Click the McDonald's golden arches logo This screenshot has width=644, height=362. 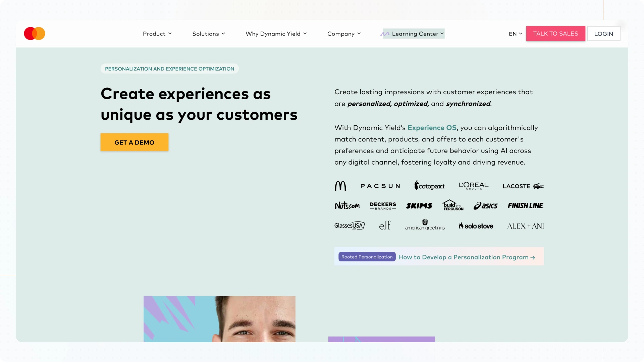340,186
